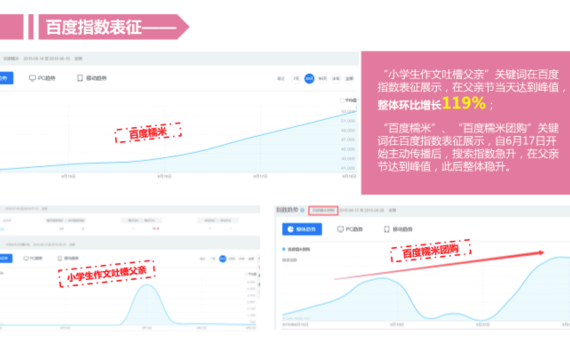Image resolution: width=570 pixels, height=360 pixels.
Task: Select 90天 range in 百度糯米 chart
Action: coord(322,78)
